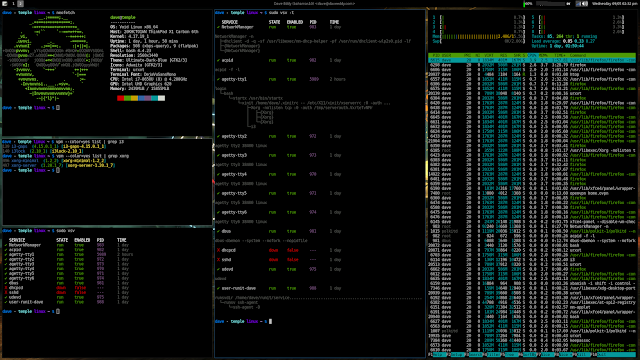The width and height of the screenshot is (640, 360).
Task: Click htop SortBy function key label
Action: (530, 355)
